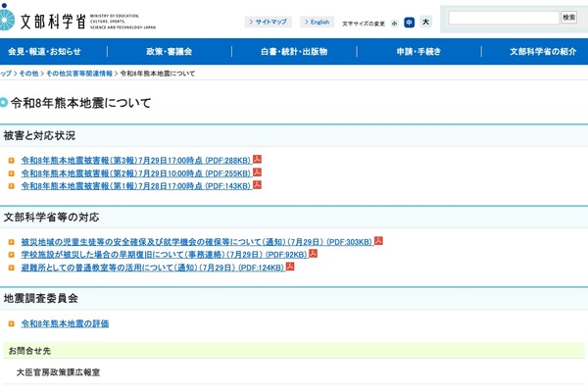Click bullet icon beside 避難所としての row

click(x=11, y=268)
